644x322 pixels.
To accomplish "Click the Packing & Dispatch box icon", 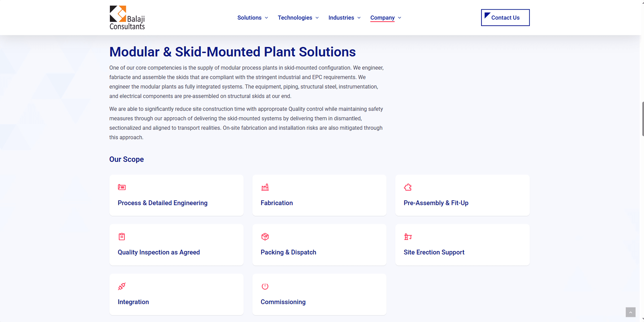I will pyautogui.click(x=265, y=237).
